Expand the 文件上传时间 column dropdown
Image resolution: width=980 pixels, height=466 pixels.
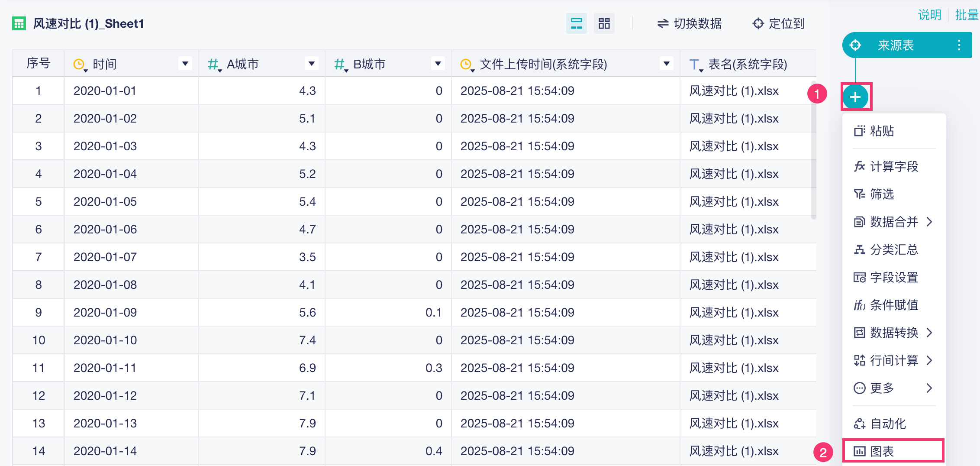(x=667, y=64)
